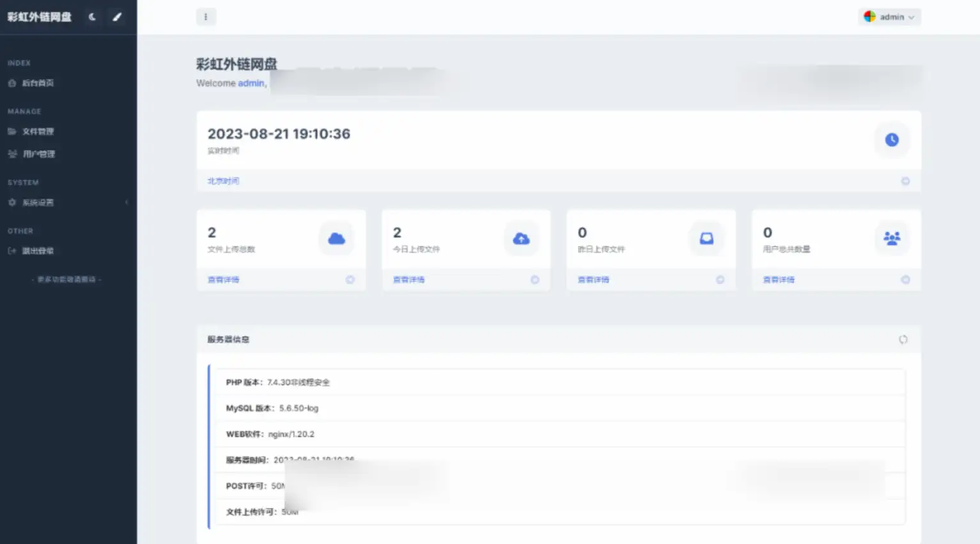Image resolution: width=980 pixels, height=544 pixels.
Task: Open the admin user dropdown
Action: point(889,17)
